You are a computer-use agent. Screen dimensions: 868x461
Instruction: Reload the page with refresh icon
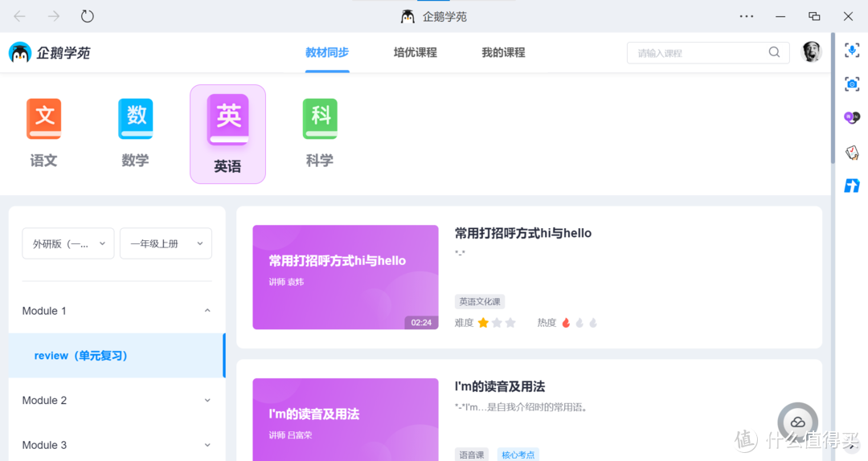click(88, 16)
